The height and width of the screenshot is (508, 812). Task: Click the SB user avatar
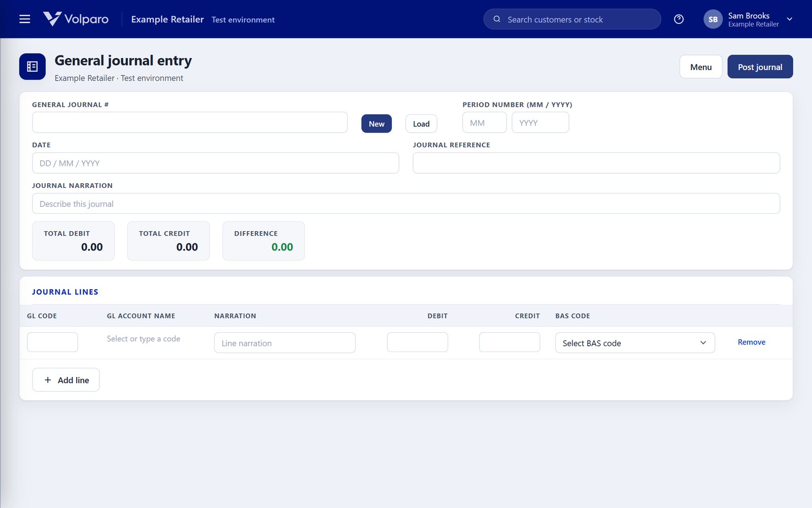pos(713,19)
